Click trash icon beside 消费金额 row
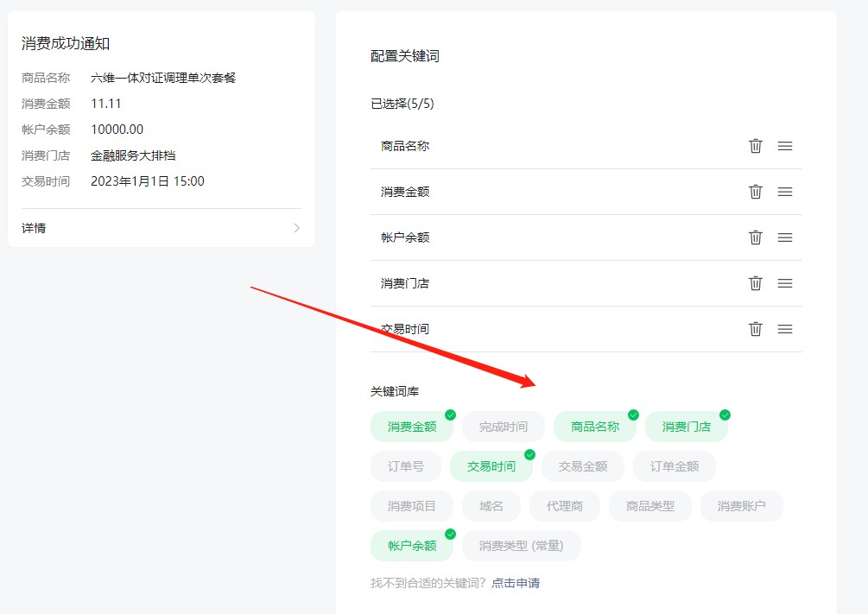 (756, 192)
